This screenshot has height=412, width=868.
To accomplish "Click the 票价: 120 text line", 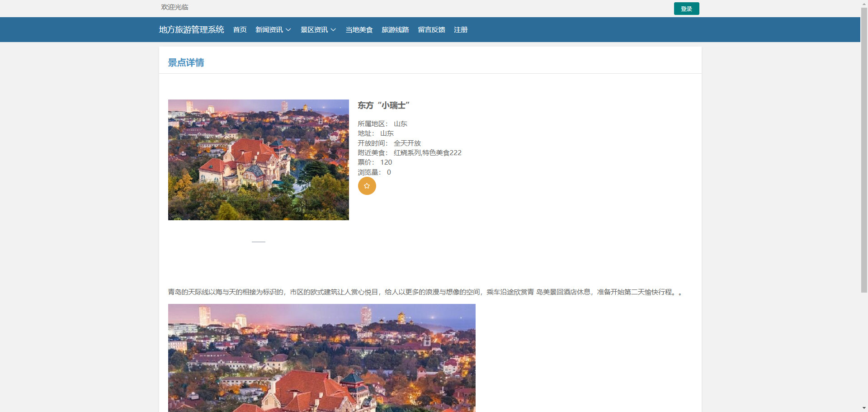I will click(375, 162).
